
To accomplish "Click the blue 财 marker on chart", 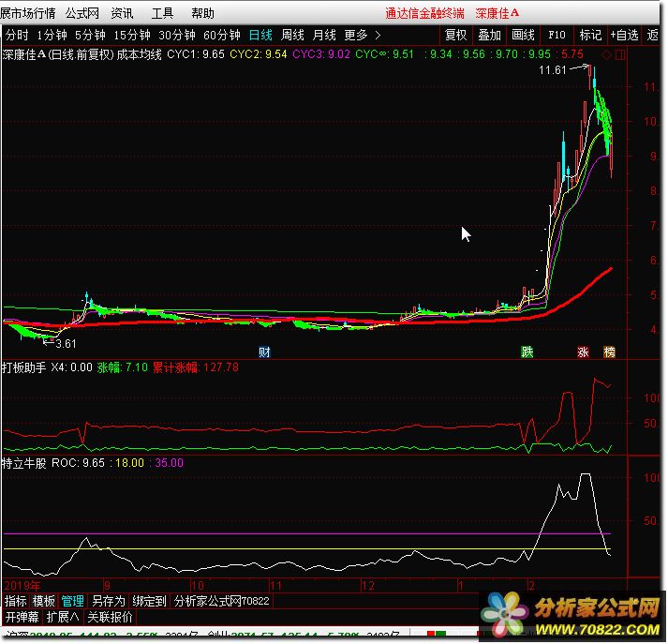I will (x=265, y=352).
